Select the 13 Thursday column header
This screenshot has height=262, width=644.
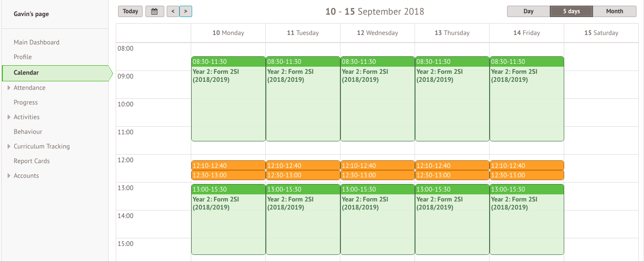click(x=452, y=33)
